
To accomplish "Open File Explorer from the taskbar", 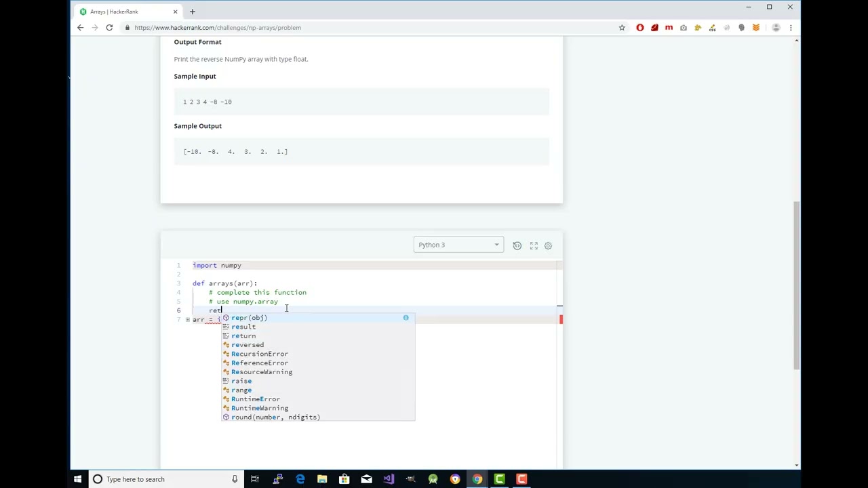I will coord(322,479).
